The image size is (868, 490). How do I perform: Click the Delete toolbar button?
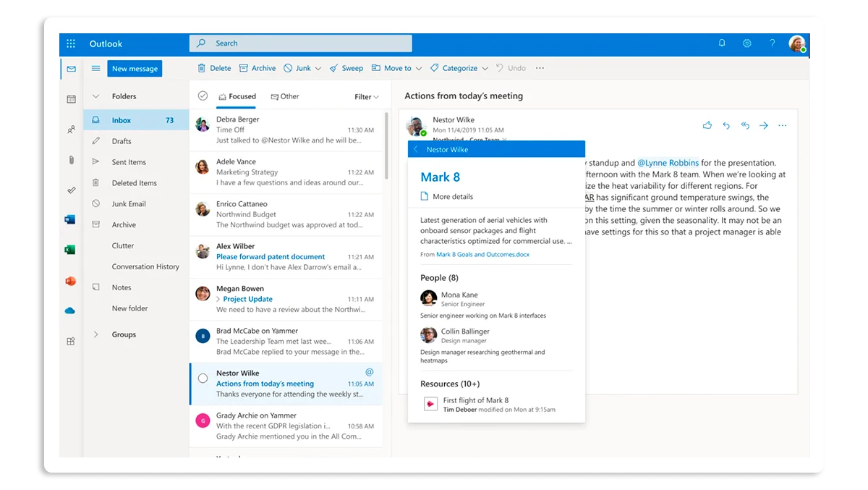214,68
